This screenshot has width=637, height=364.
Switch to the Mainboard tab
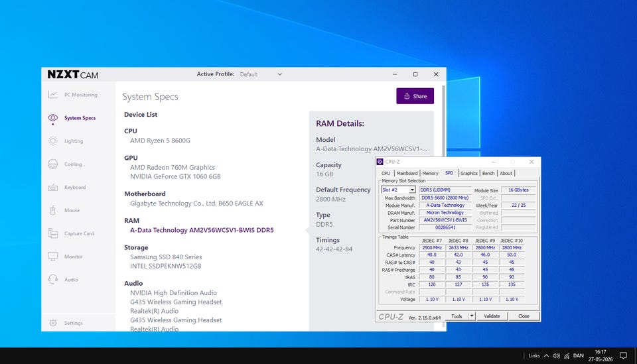click(407, 173)
